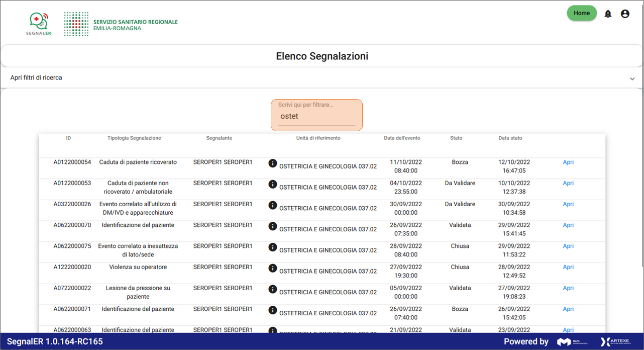Sort by 'Stato' column header

[456, 138]
